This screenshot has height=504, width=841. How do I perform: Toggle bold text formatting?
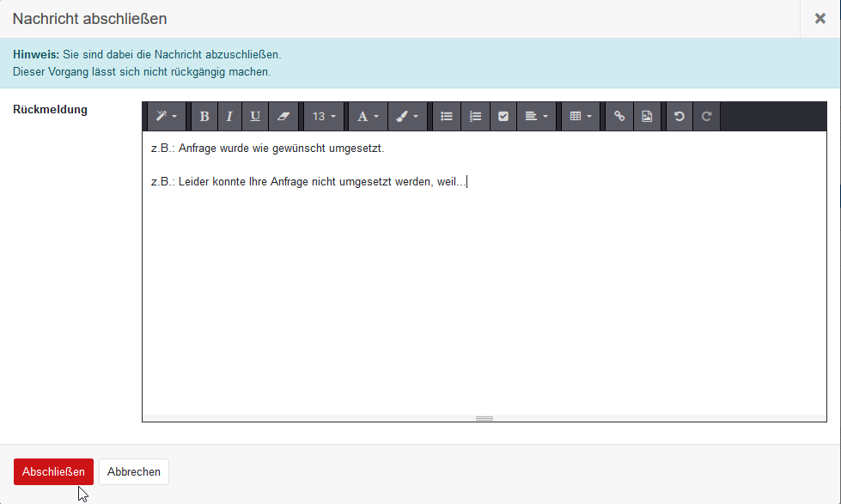[x=204, y=117]
